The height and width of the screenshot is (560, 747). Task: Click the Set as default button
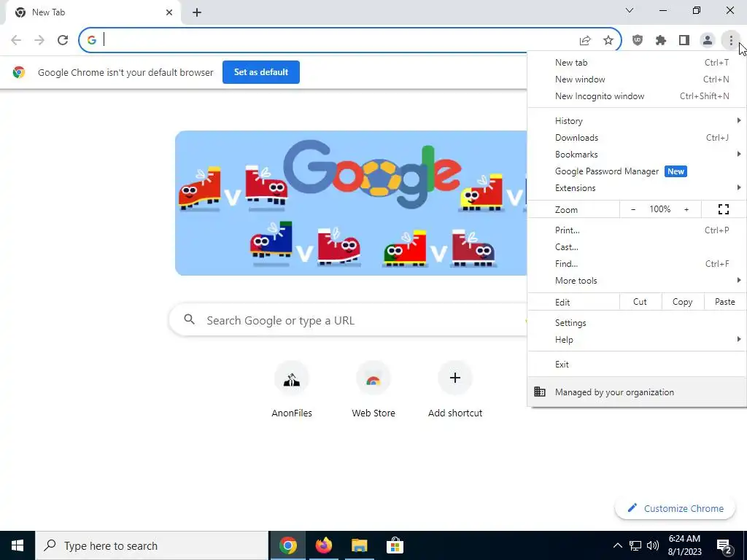(261, 72)
